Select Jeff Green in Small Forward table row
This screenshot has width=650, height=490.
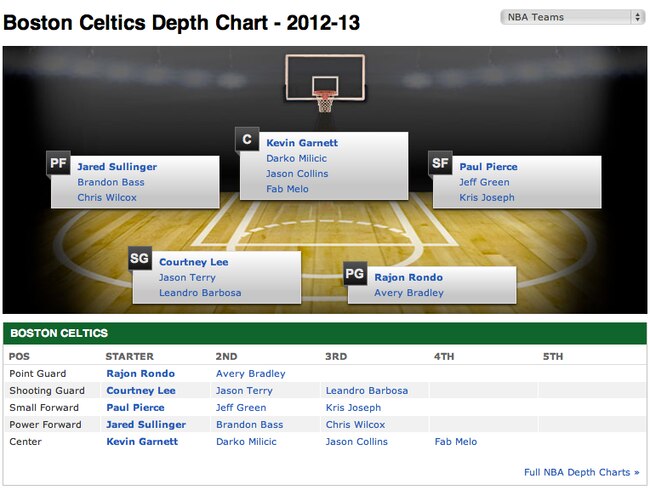[241, 408]
